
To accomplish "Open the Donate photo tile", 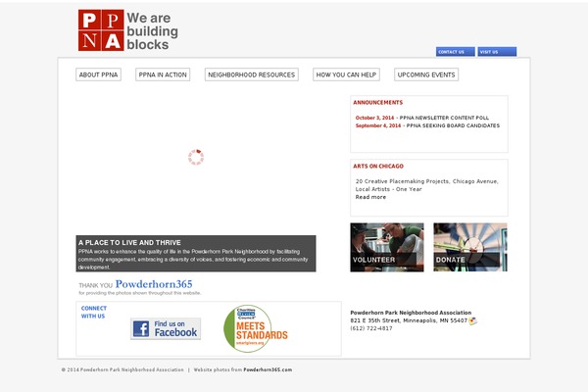I will [x=470, y=247].
